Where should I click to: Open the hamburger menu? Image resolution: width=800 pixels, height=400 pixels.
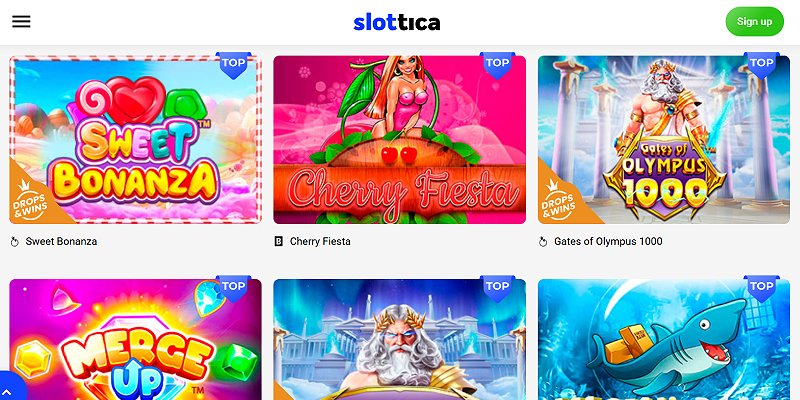(21, 21)
